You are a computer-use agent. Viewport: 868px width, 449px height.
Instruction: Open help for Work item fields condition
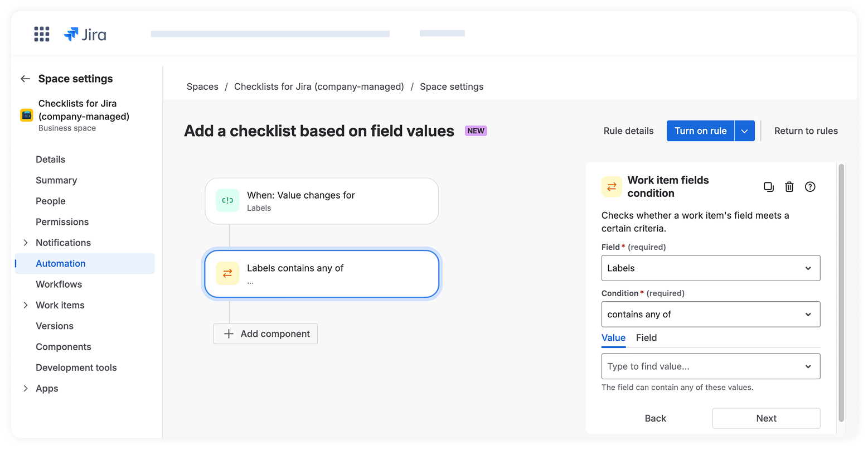click(x=810, y=187)
